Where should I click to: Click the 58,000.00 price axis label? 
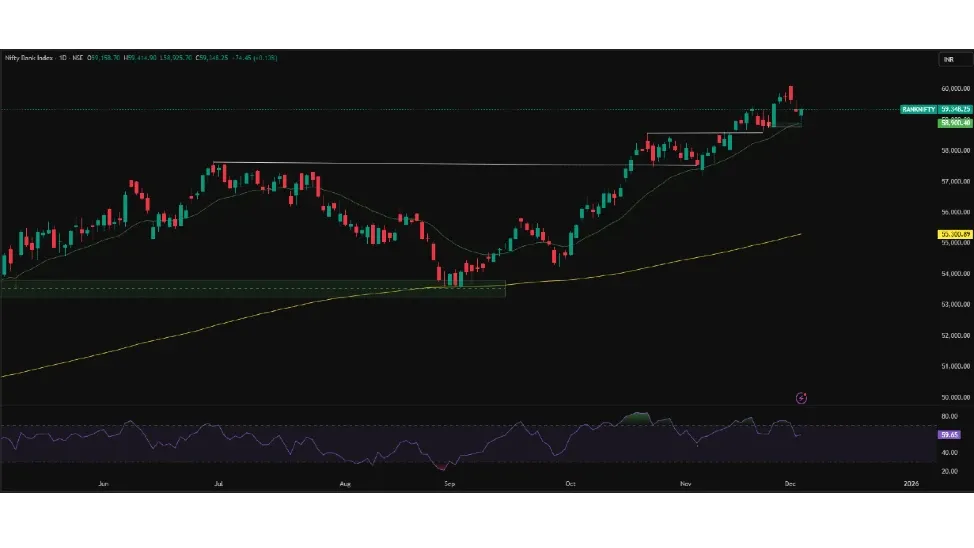point(955,150)
